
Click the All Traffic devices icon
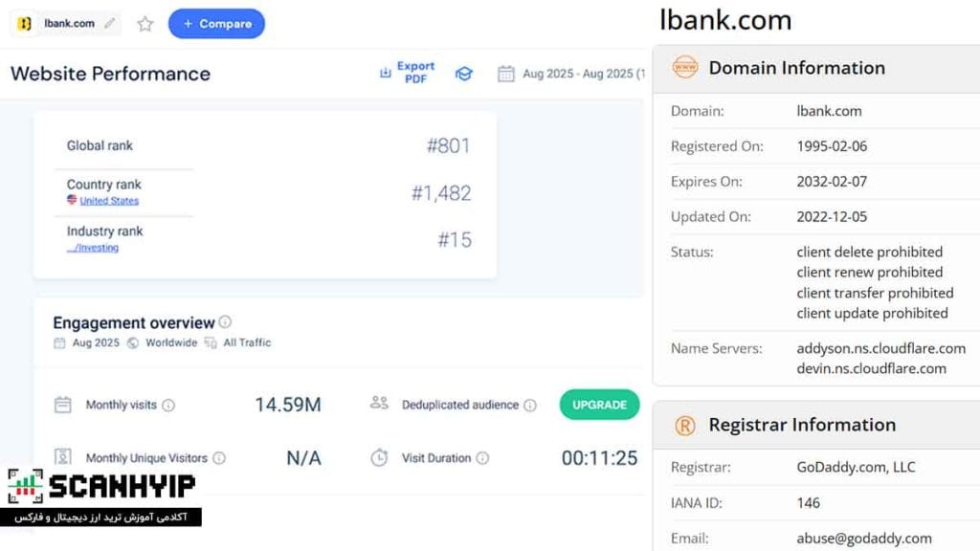coord(211,343)
